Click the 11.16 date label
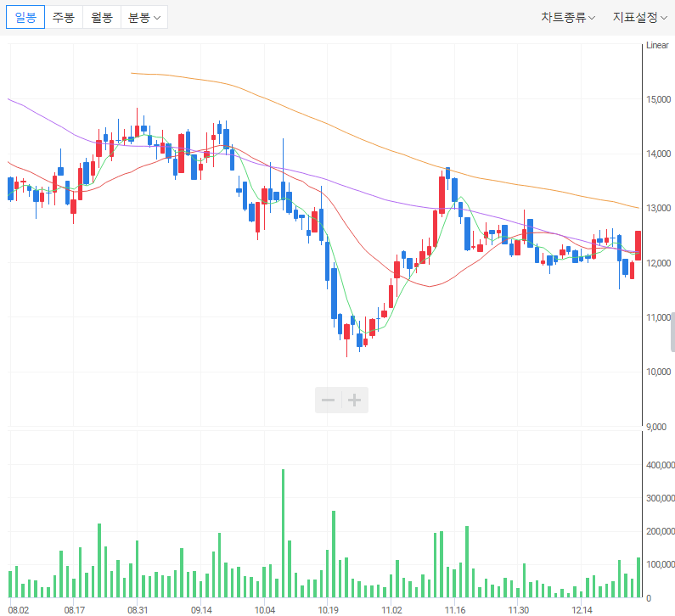The image size is (675, 616). point(455,610)
